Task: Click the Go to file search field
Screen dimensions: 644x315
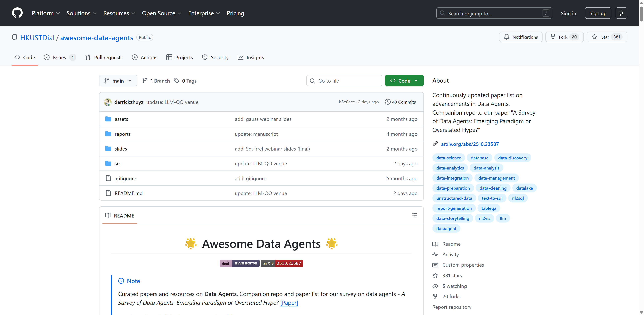Action: coord(344,81)
